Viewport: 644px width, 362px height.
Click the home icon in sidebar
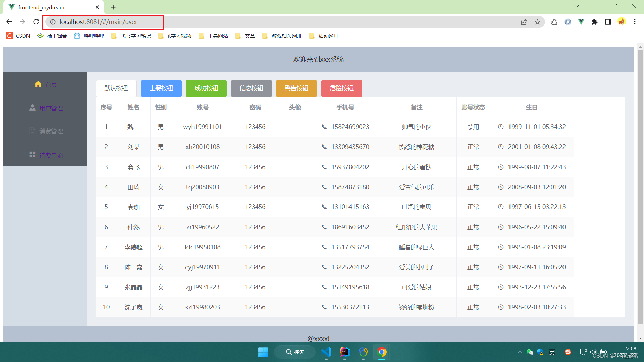(x=38, y=84)
